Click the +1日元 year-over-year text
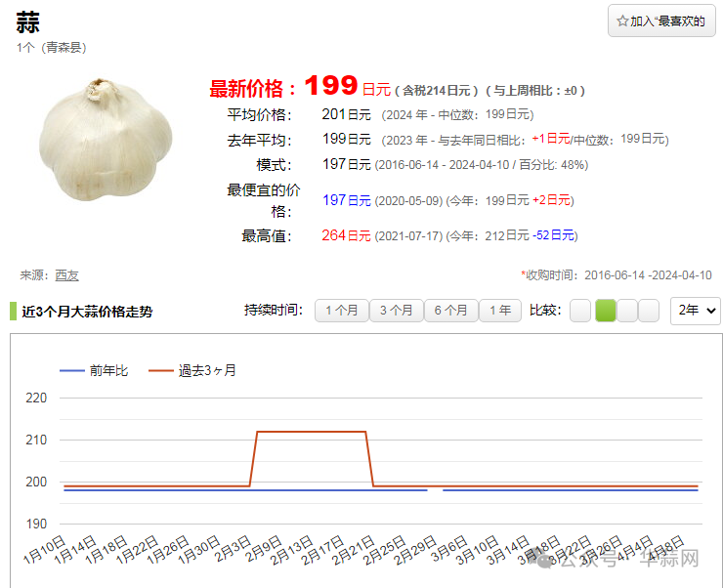723x588 pixels. click(551, 139)
